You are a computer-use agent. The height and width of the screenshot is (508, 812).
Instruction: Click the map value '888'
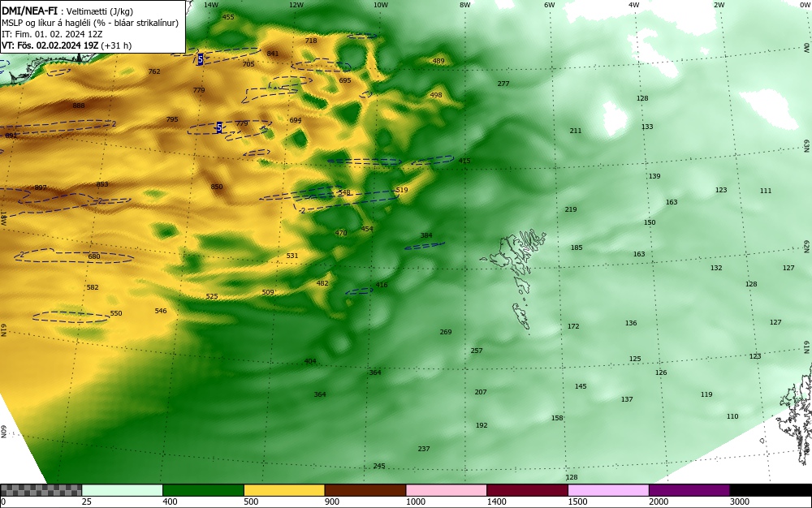pos(79,105)
